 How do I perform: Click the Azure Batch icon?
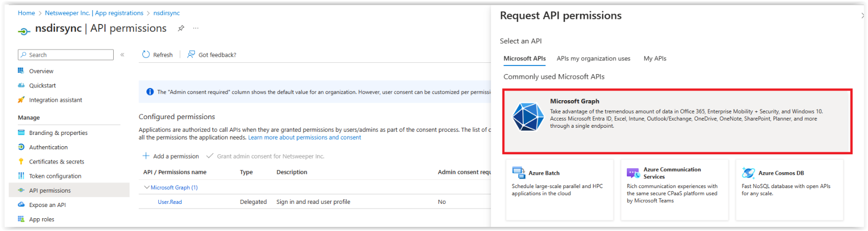click(519, 173)
